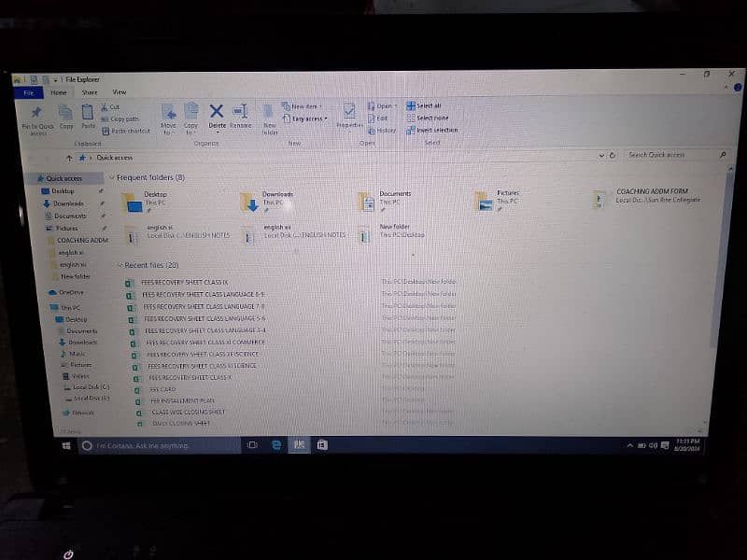The height and width of the screenshot is (560, 747).
Task: Click the New folder ribbon icon
Action: tap(269, 116)
